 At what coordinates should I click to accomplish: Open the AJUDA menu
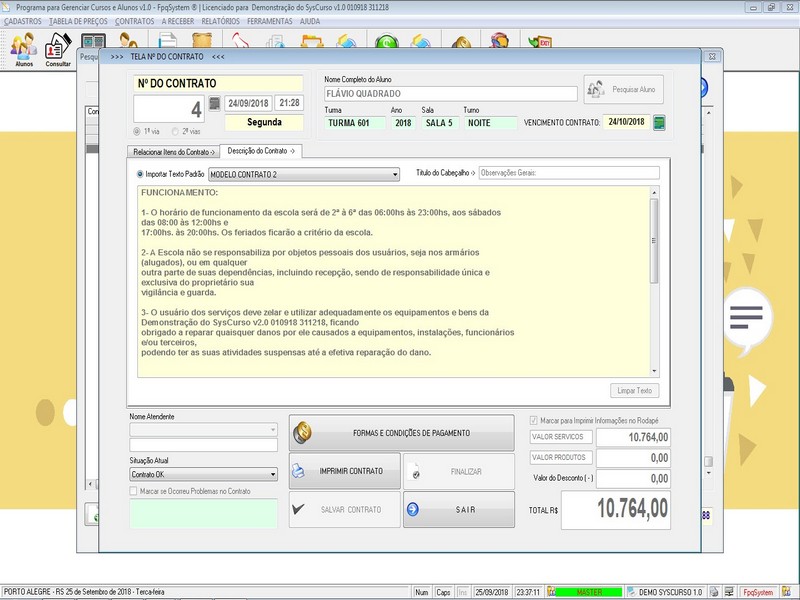(310, 21)
